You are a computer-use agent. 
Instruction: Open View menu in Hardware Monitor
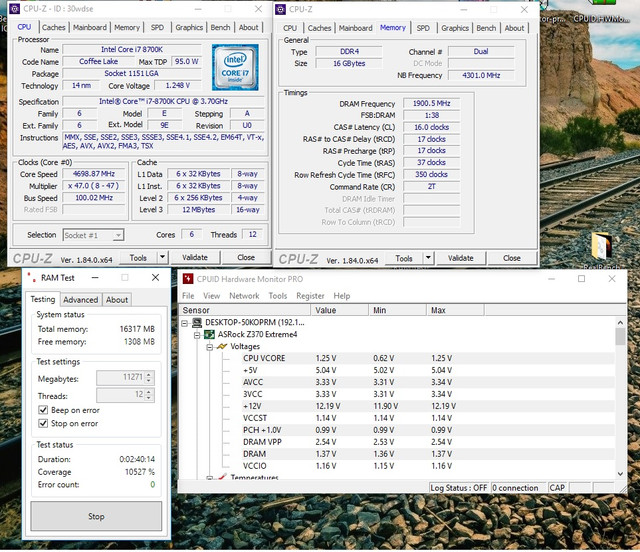(211, 296)
